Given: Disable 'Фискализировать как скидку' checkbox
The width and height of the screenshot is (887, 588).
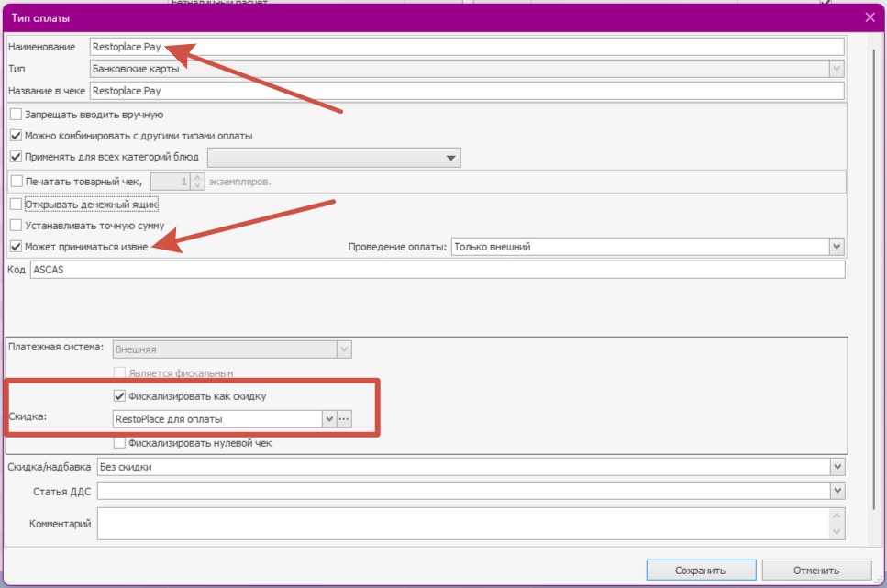Looking at the screenshot, I should [119, 396].
